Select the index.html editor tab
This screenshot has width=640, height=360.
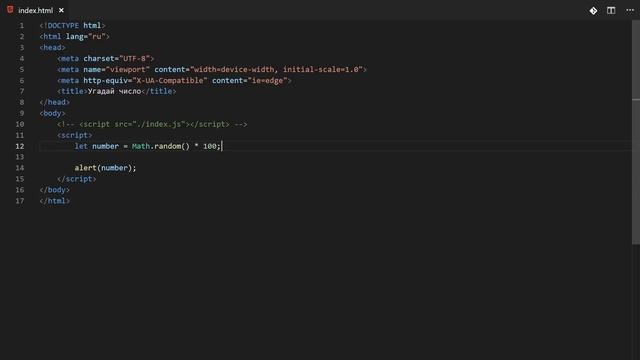[x=36, y=10]
